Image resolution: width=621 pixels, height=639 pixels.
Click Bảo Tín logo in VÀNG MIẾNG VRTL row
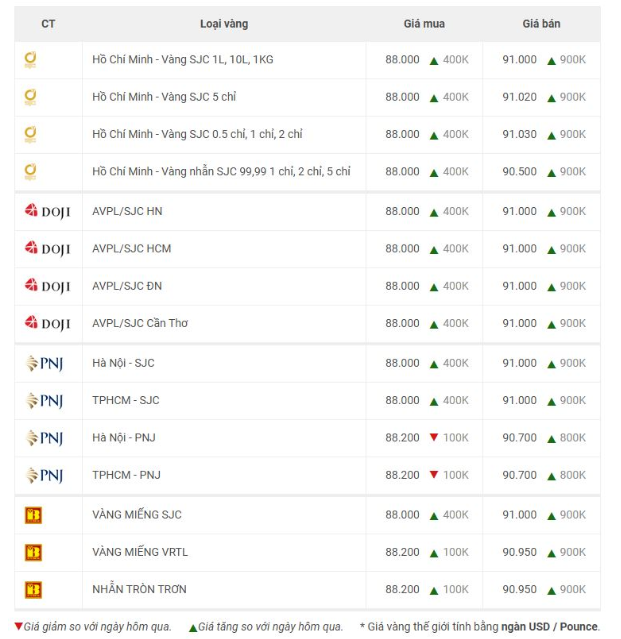pyautogui.click(x=33, y=553)
